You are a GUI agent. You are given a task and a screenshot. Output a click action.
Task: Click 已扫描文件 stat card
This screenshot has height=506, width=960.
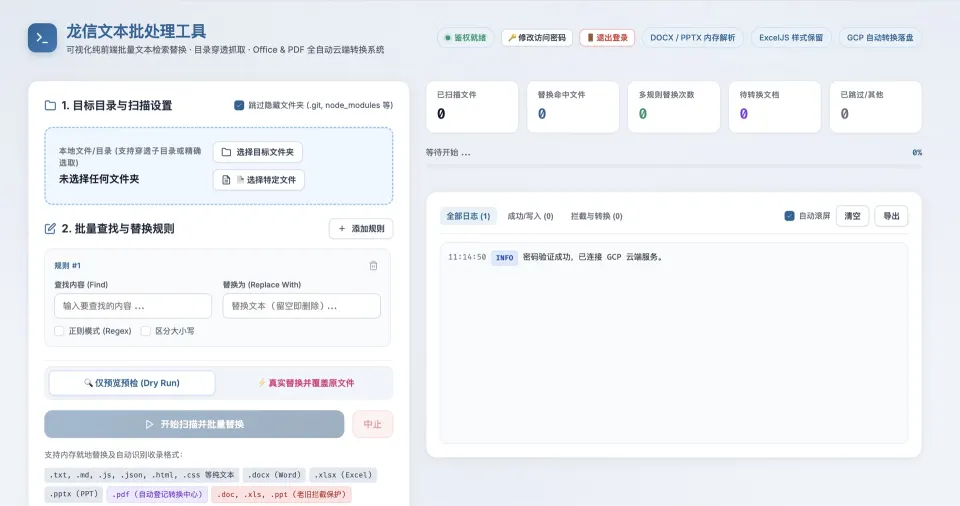[x=472, y=107]
